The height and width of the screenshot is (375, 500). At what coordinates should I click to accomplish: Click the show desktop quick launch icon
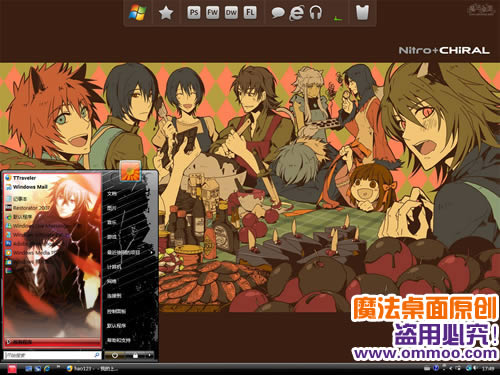[29, 368]
